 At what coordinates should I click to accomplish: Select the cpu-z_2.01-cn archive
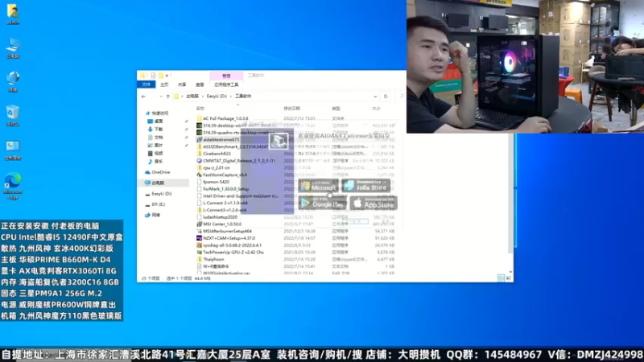[213, 168]
